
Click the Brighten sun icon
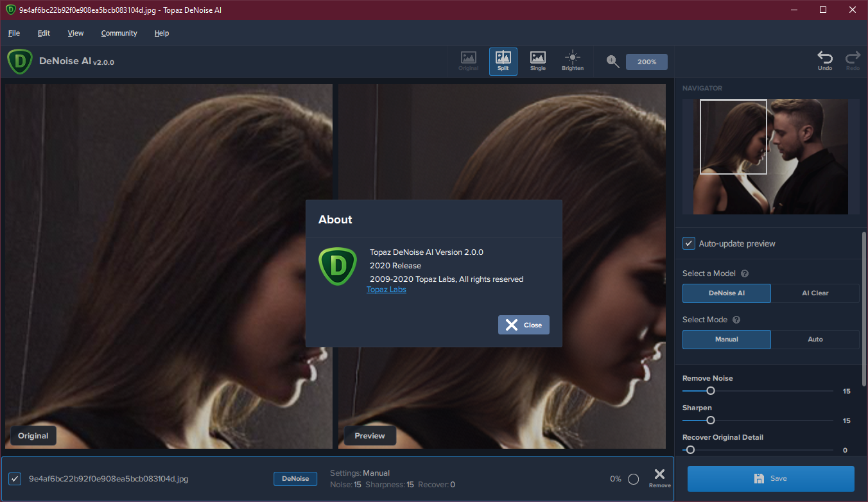(x=573, y=61)
